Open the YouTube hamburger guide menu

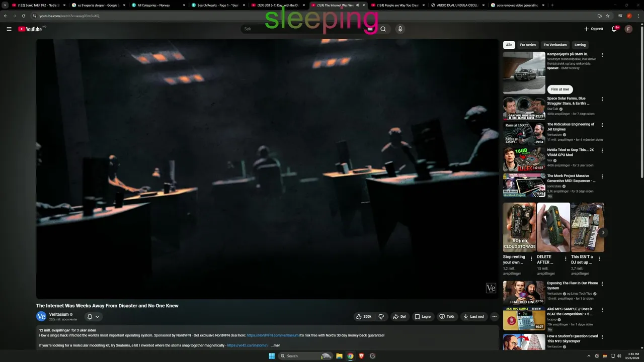click(9, 29)
